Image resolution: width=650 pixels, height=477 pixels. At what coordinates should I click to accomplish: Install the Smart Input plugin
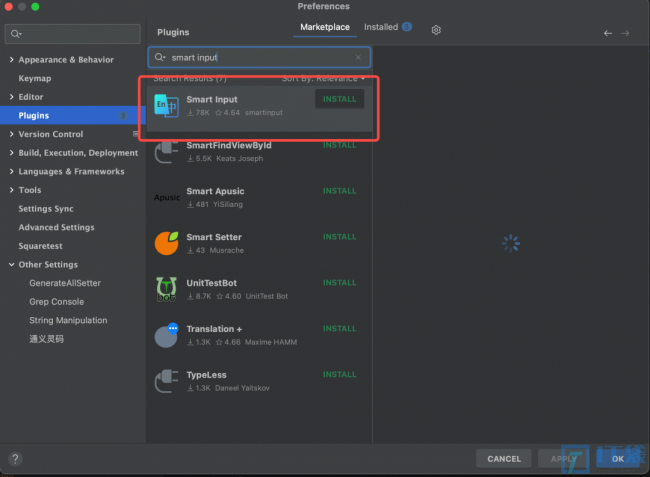point(340,99)
